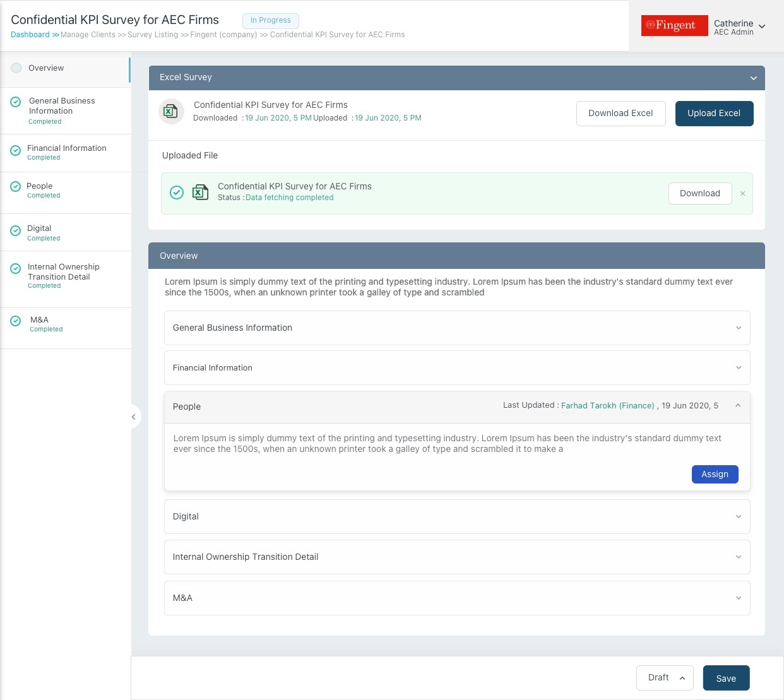Go to Survey Listing breadcrumb

point(153,35)
